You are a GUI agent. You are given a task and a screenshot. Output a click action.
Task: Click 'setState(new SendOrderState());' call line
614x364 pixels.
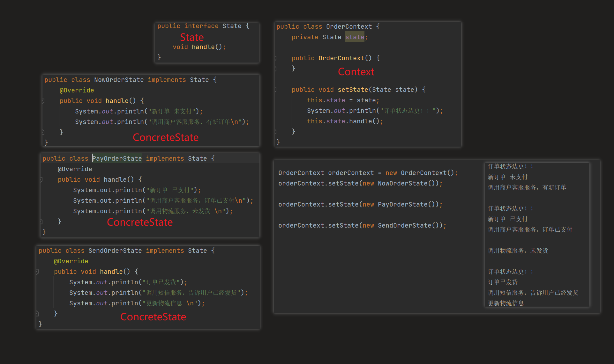pos(363,226)
